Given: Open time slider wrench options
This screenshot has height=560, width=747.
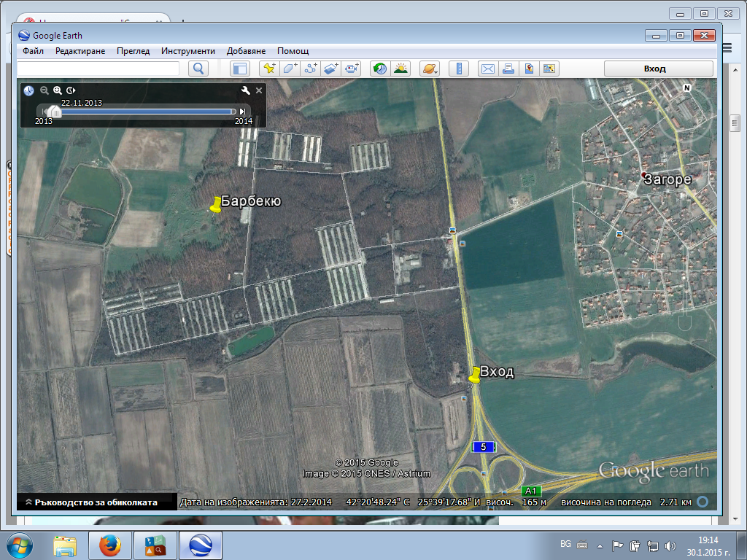Looking at the screenshot, I should (x=246, y=90).
